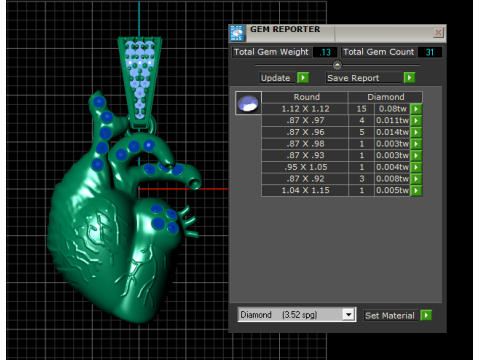This screenshot has width=480, height=360.
Task: Click green arrow for .87 X .92 row
Action: 416,179
